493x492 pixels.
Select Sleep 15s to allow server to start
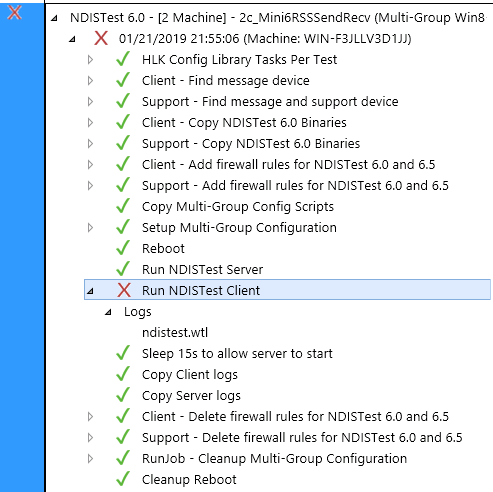pos(237,353)
